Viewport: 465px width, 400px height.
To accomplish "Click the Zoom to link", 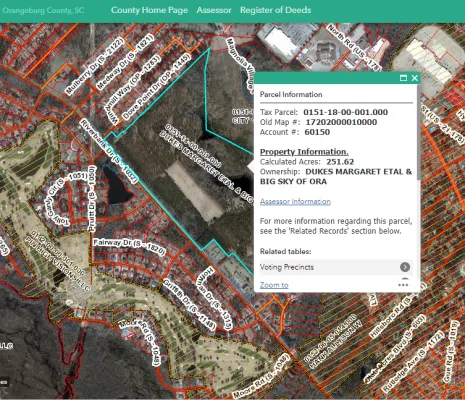I will [274, 285].
